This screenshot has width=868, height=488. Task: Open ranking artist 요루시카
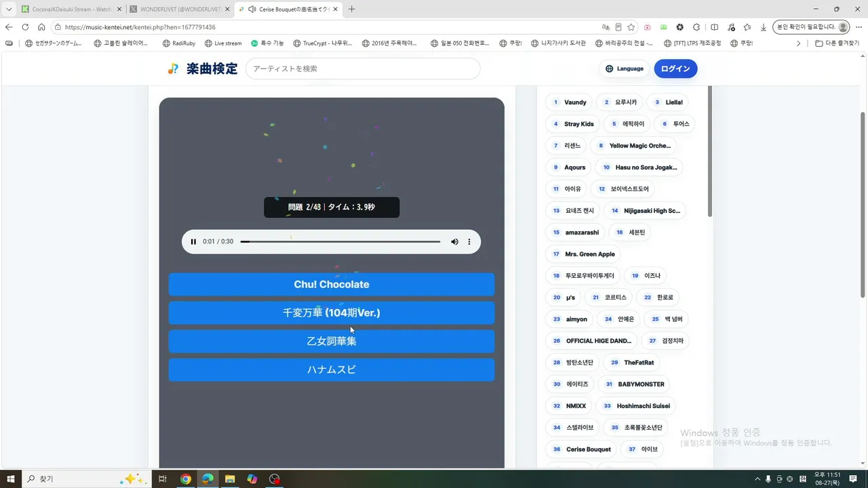coord(620,102)
